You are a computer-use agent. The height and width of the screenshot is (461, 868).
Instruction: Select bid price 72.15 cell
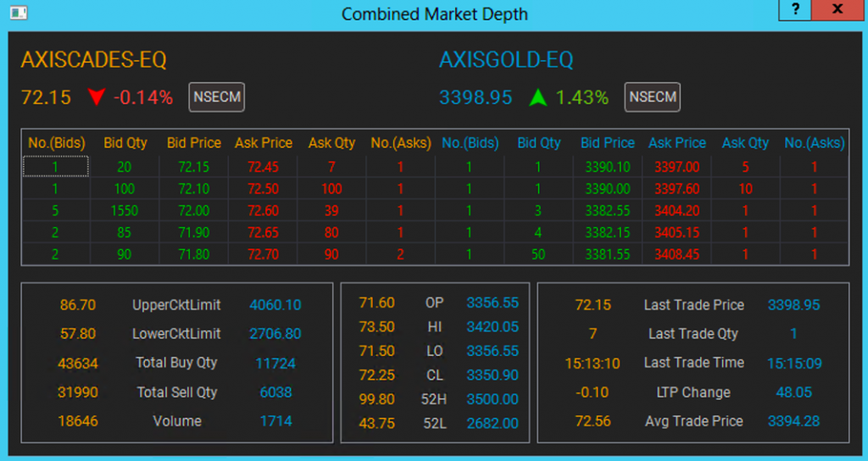point(194,167)
